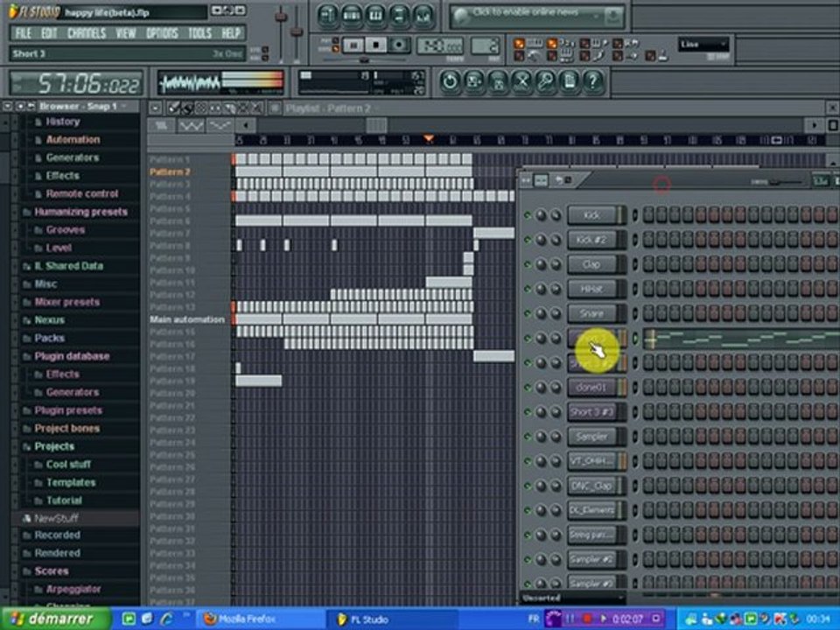The width and height of the screenshot is (840, 630).
Task: Mute the Snare channel green LED
Action: [x=527, y=313]
